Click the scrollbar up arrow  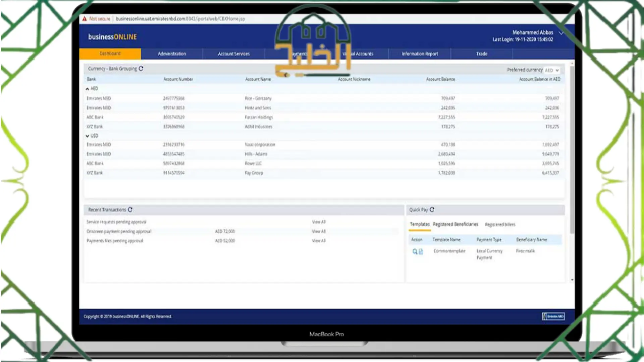coord(572,63)
